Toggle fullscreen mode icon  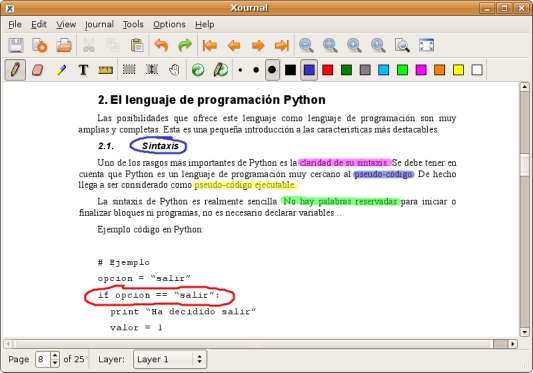click(426, 45)
